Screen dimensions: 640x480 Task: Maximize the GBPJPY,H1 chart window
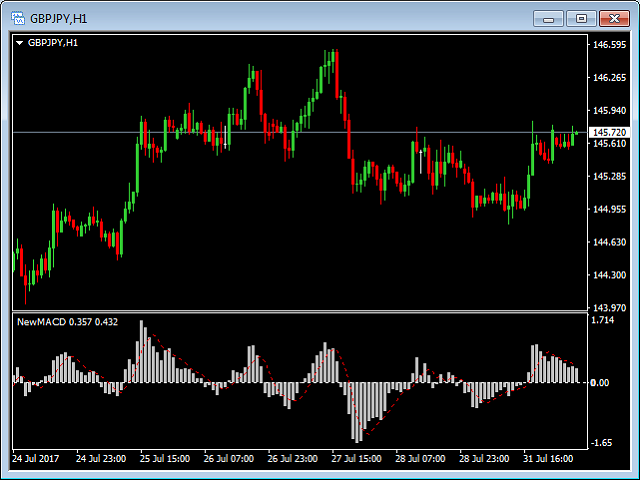(x=580, y=18)
